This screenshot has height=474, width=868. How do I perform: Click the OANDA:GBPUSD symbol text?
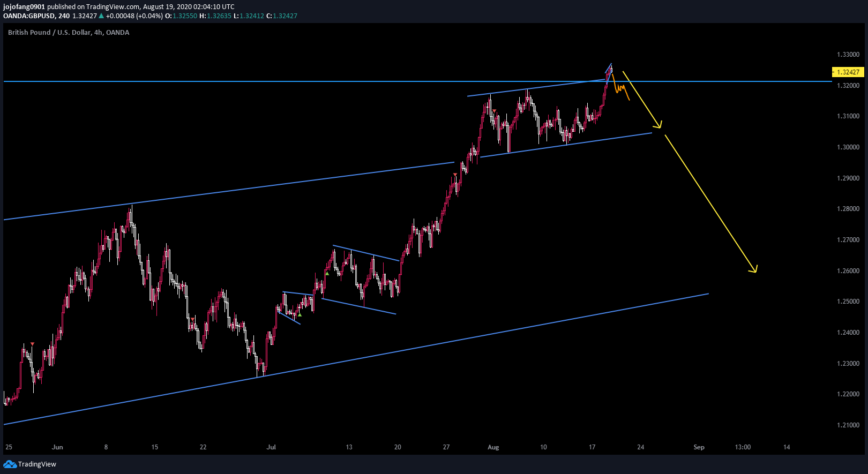[x=29, y=16]
